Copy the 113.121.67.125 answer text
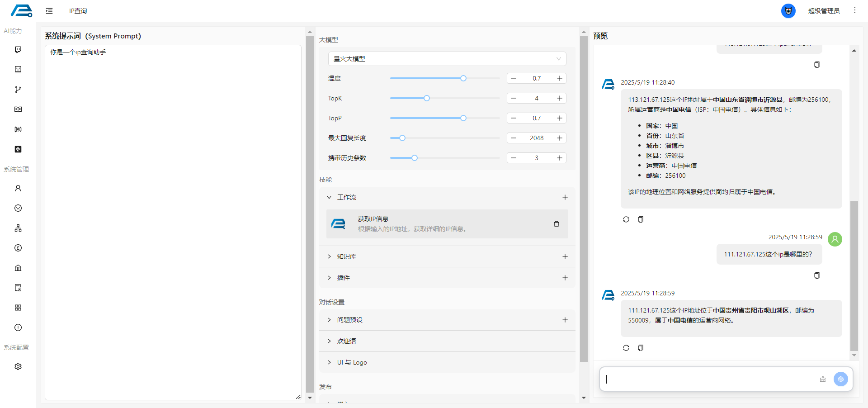The image size is (868, 408). [640, 219]
